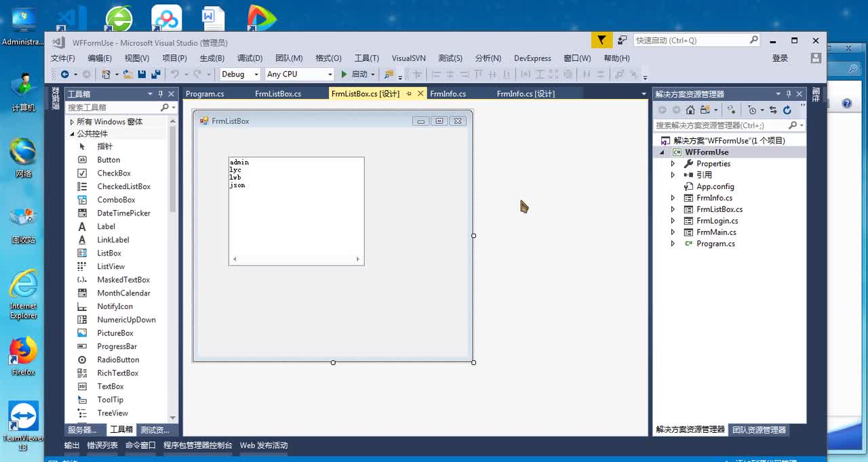Toggle pin on FrmListBox.cs [设计] tab
The image size is (868, 462).
coord(409,93)
